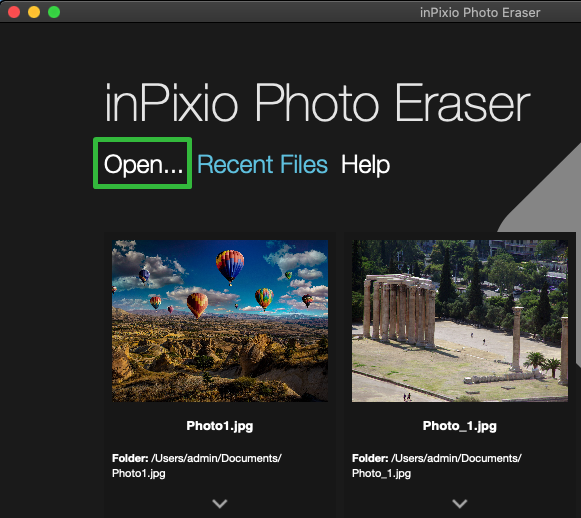Select the ancient temple ruins thumbnail
The height and width of the screenshot is (518, 581).
[x=460, y=321]
